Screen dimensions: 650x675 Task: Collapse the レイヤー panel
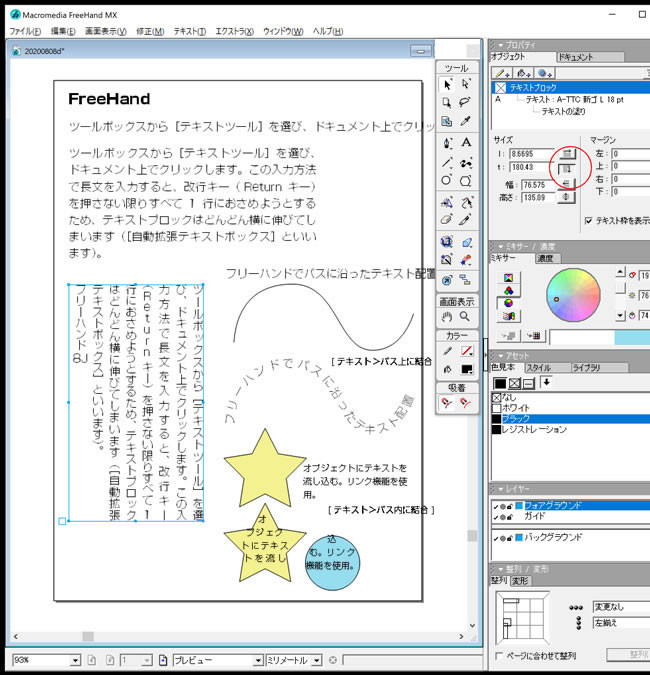click(501, 489)
